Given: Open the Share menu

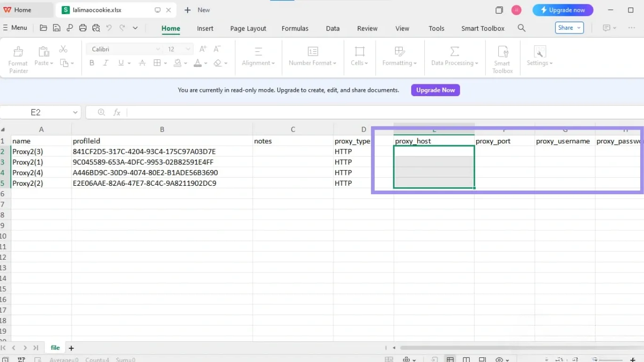Looking at the screenshot, I should 569,27.
